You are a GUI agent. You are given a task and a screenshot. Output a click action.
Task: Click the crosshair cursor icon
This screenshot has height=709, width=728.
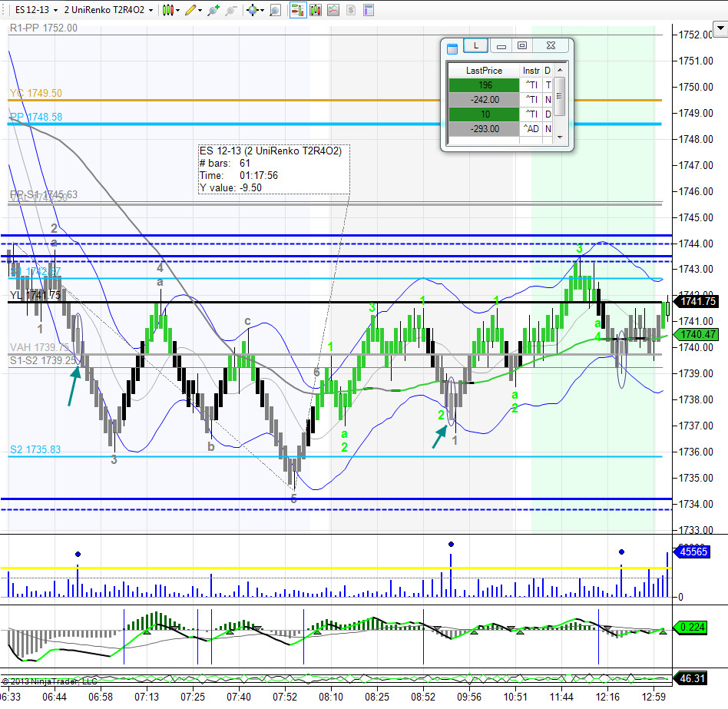coord(253,10)
